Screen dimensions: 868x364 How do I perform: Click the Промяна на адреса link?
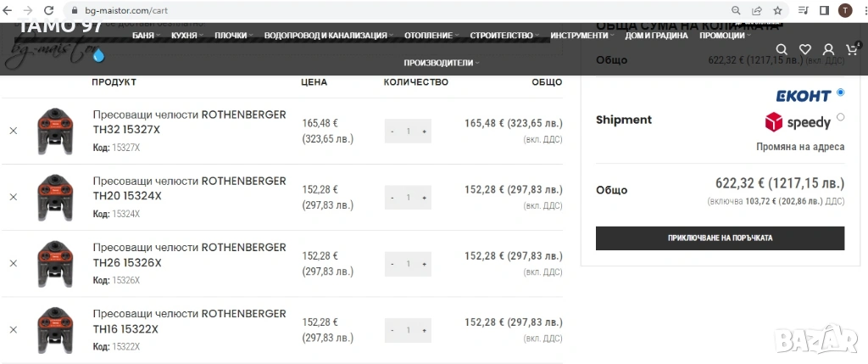(800, 147)
